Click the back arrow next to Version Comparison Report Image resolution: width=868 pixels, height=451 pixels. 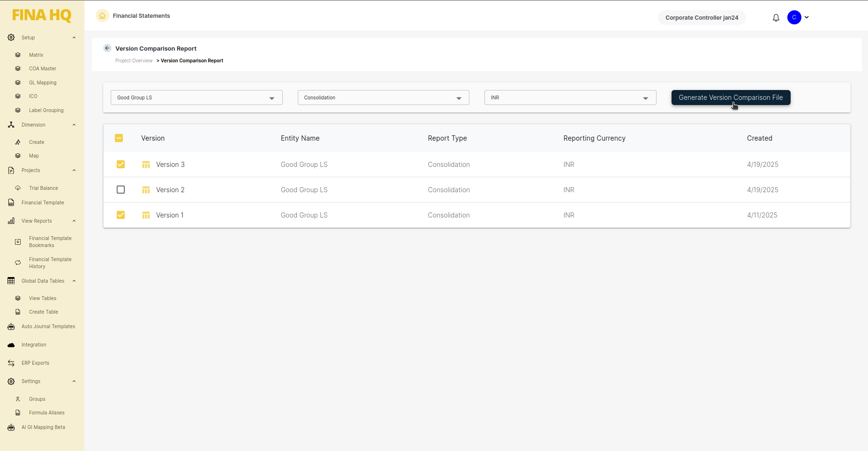[x=107, y=48]
